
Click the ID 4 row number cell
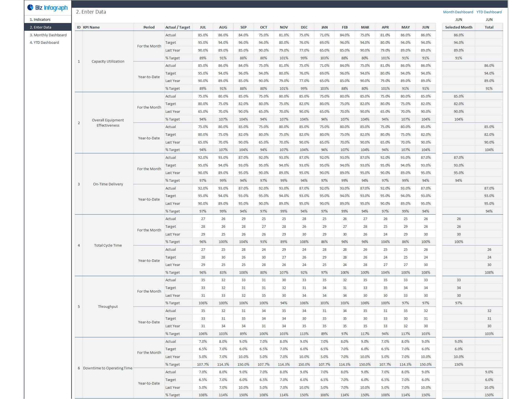point(79,245)
